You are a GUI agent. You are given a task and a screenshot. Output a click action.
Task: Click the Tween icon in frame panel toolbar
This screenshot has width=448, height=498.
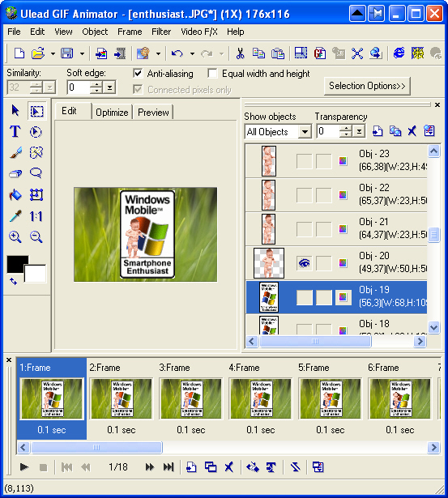pos(253,467)
